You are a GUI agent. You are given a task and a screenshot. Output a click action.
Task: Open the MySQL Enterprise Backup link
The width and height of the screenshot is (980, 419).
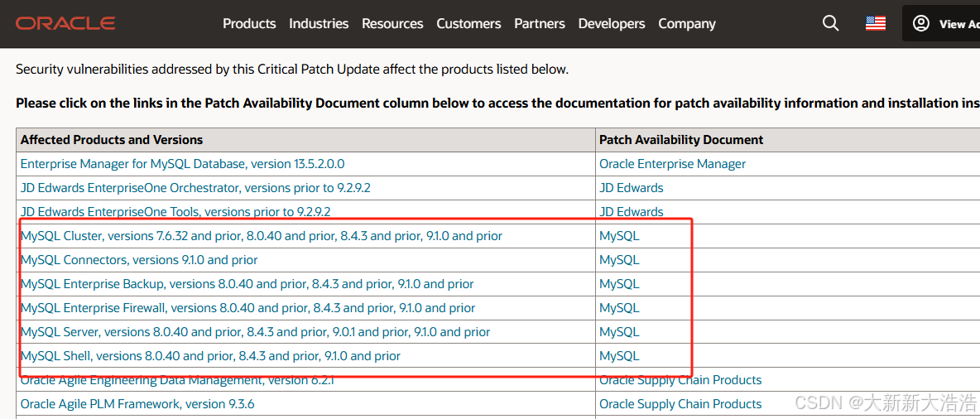(x=247, y=284)
